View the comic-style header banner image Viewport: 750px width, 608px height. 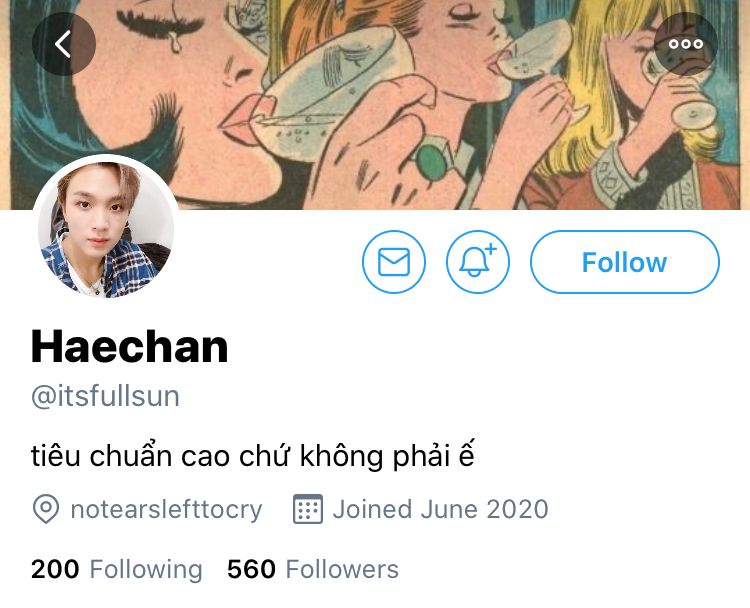click(x=375, y=104)
